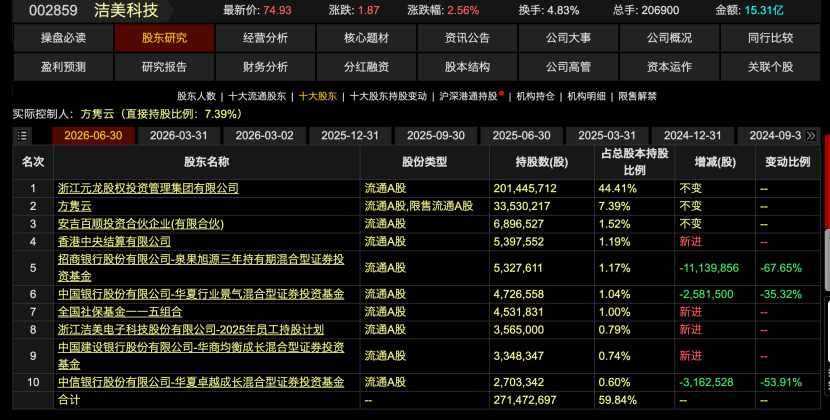Click the stock name 洁美科技 in header
Image resolution: width=830 pixels, height=420 pixels.
click(126, 10)
